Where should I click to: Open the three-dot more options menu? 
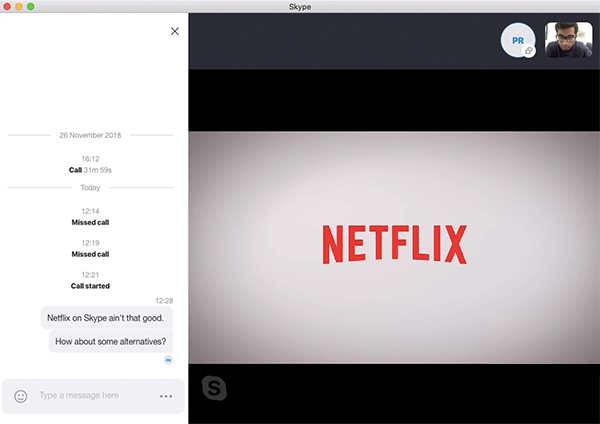click(x=166, y=396)
